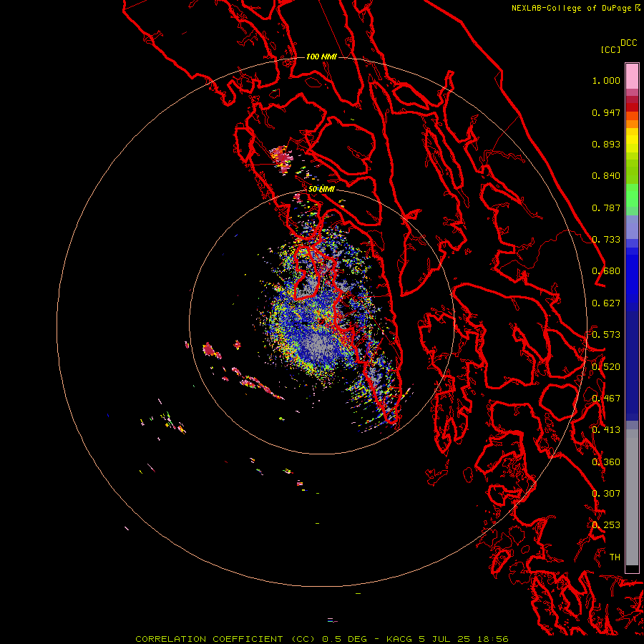Click the 1.000 scale value
Image resolution: width=644 pixels, height=644 pixels.
606,80
